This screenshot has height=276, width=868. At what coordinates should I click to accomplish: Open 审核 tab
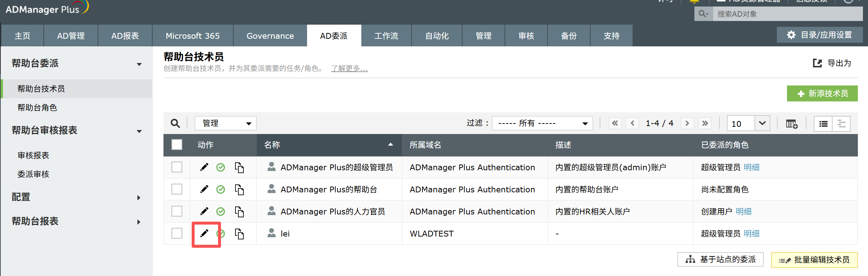pyautogui.click(x=526, y=35)
